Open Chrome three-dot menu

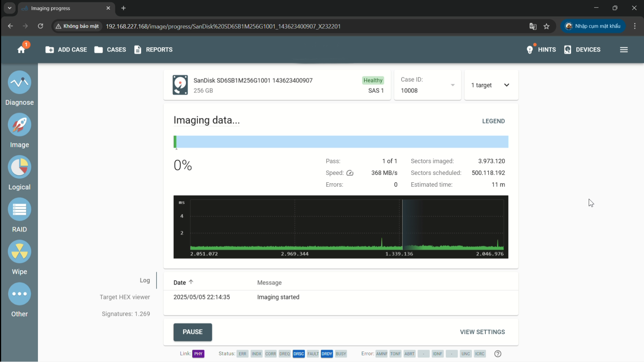click(x=635, y=26)
